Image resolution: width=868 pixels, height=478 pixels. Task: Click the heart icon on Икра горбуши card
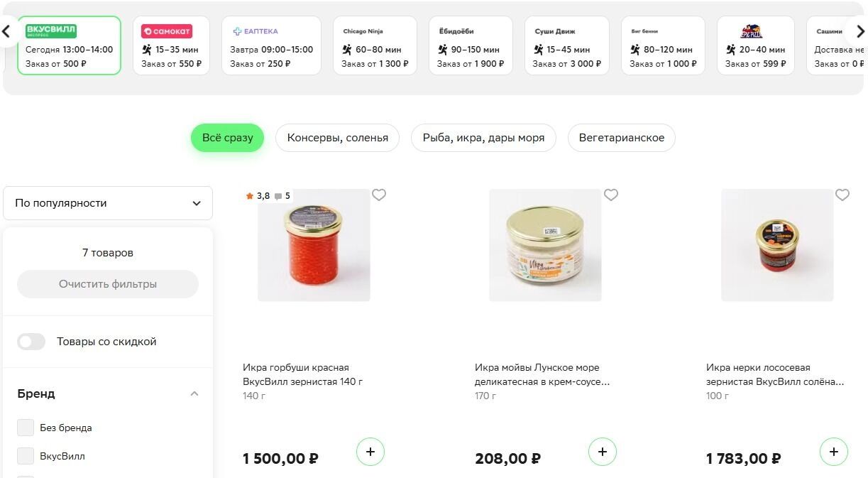(x=378, y=195)
